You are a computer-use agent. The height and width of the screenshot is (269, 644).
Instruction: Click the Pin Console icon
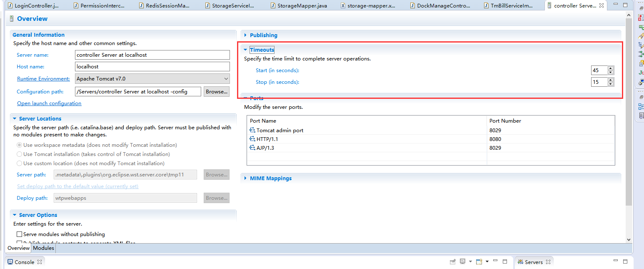click(x=453, y=262)
